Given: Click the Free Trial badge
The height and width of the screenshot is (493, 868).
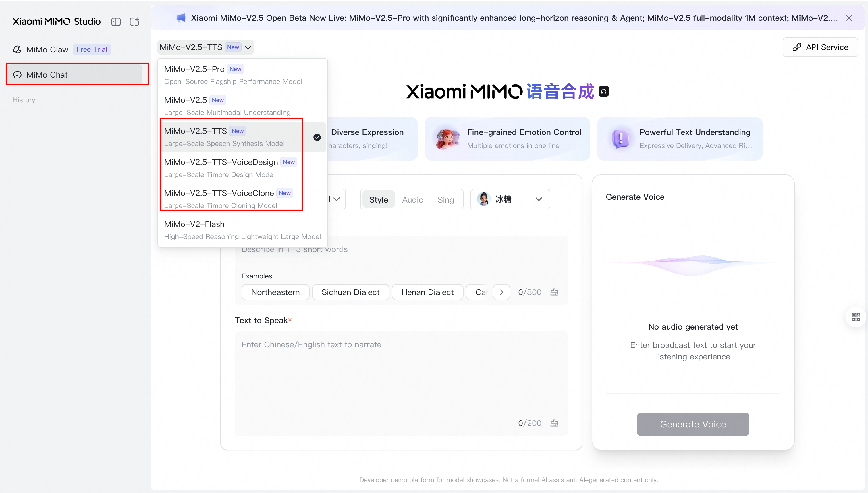Looking at the screenshot, I should click(92, 49).
